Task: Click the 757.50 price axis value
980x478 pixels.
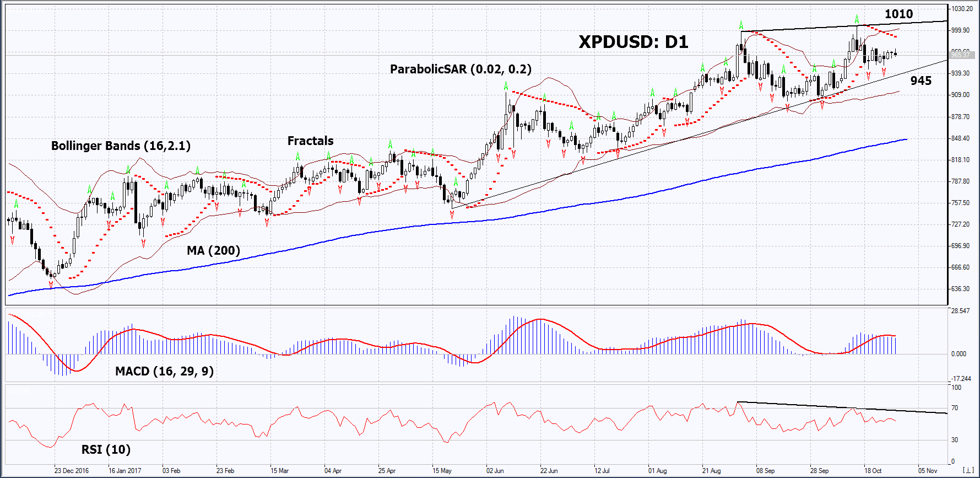Action: 960,203
